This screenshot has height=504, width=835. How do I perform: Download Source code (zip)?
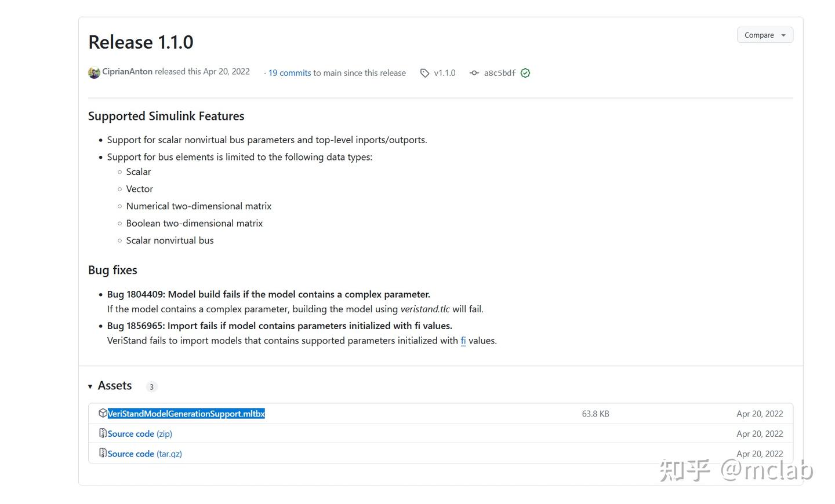(x=140, y=434)
